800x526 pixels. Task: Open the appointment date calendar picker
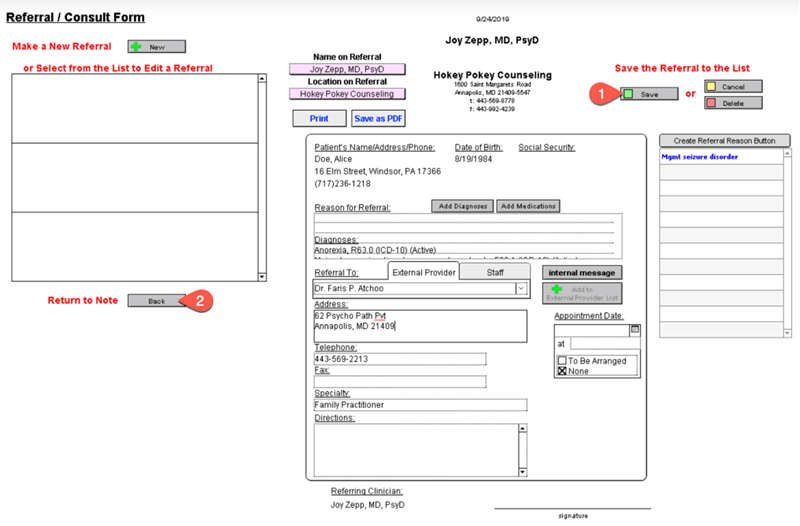(x=635, y=329)
